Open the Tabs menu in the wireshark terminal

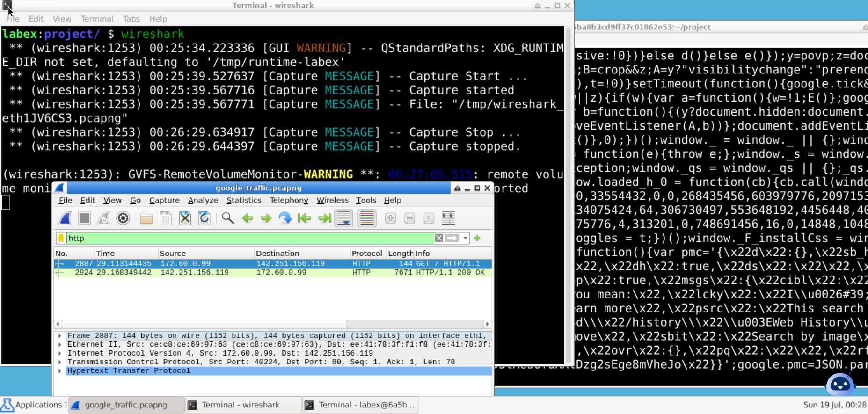(x=131, y=19)
